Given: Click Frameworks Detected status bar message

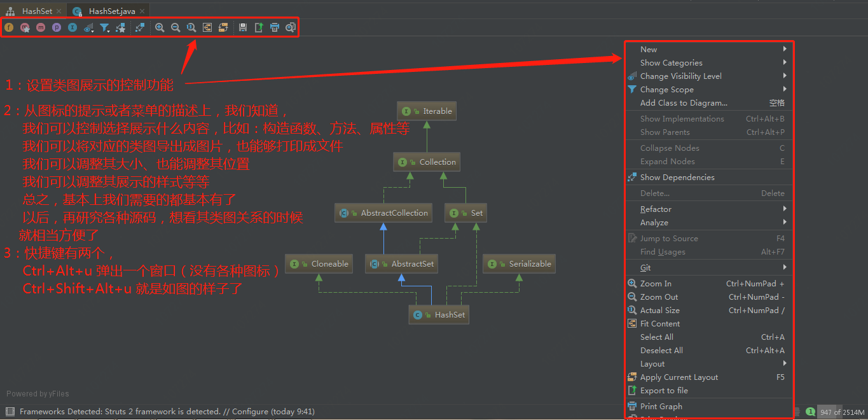Looking at the screenshot, I should click(x=167, y=412).
